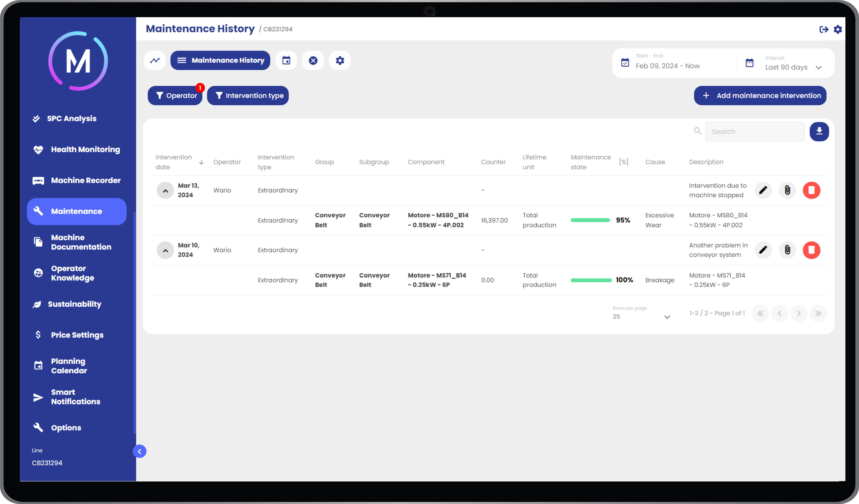Click Add maintenance intervention button

click(760, 96)
